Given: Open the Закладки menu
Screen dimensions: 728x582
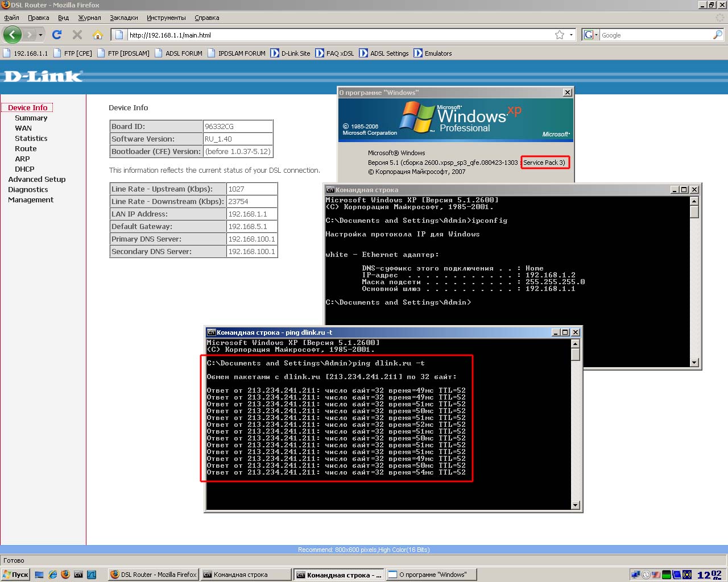Looking at the screenshot, I should (123, 18).
